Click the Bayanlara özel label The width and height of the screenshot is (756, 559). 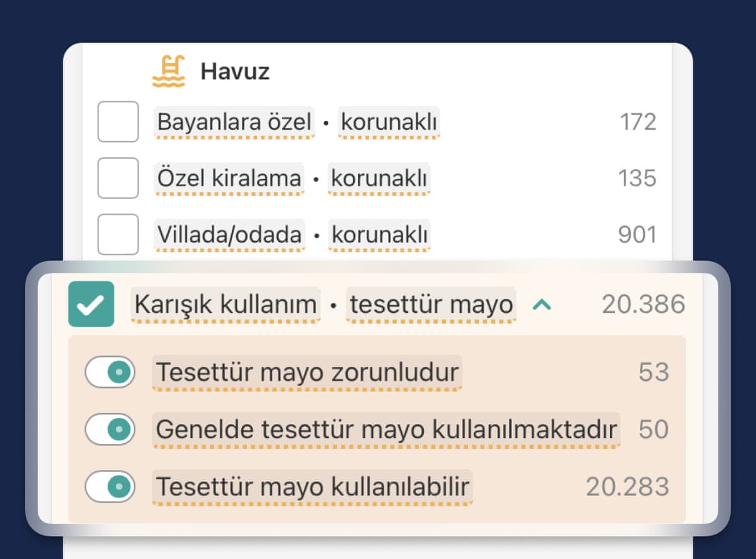(x=234, y=121)
